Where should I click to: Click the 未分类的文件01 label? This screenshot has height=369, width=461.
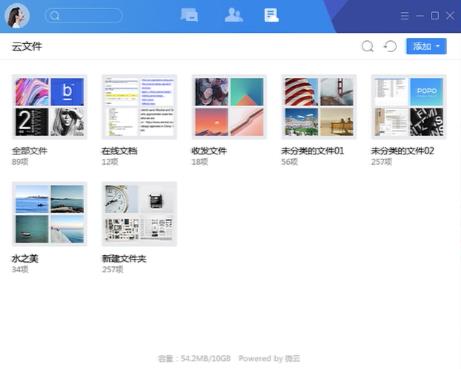[312, 151]
